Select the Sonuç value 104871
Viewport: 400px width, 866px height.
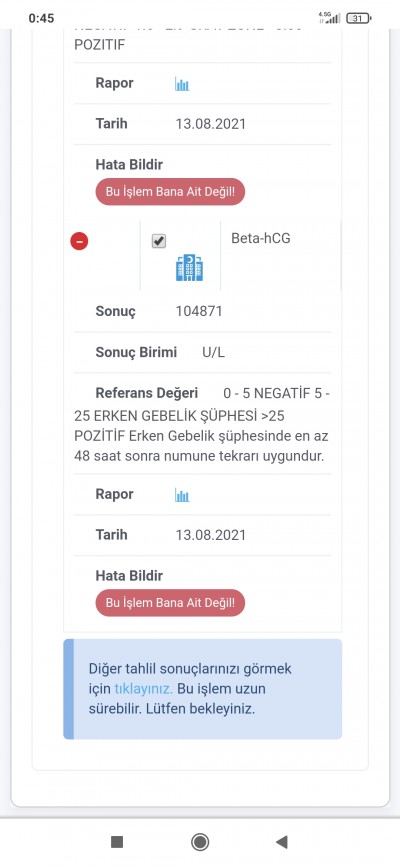click(x=199, y=311)
